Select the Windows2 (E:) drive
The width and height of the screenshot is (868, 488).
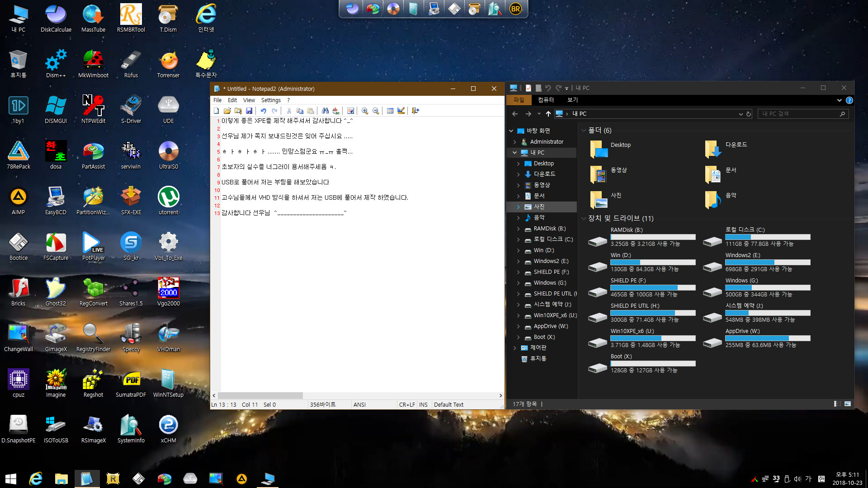pyautogui.click(x=757, y=262)
